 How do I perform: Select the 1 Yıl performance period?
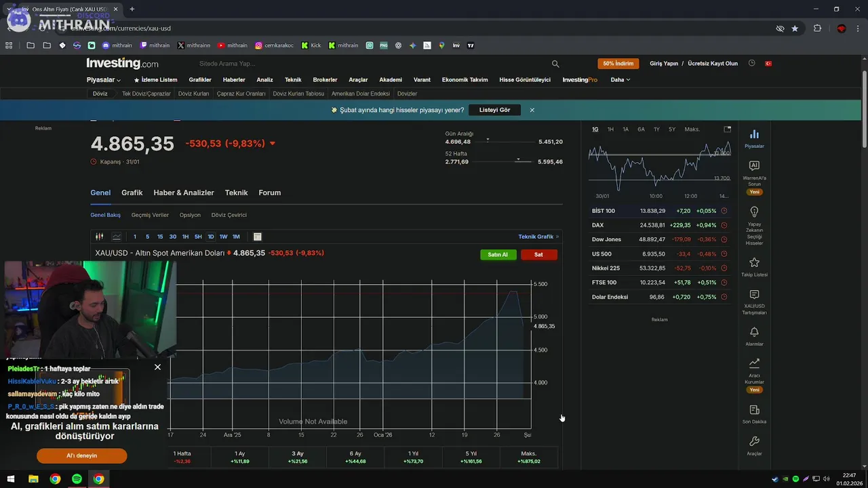click(x=413, y=457)
